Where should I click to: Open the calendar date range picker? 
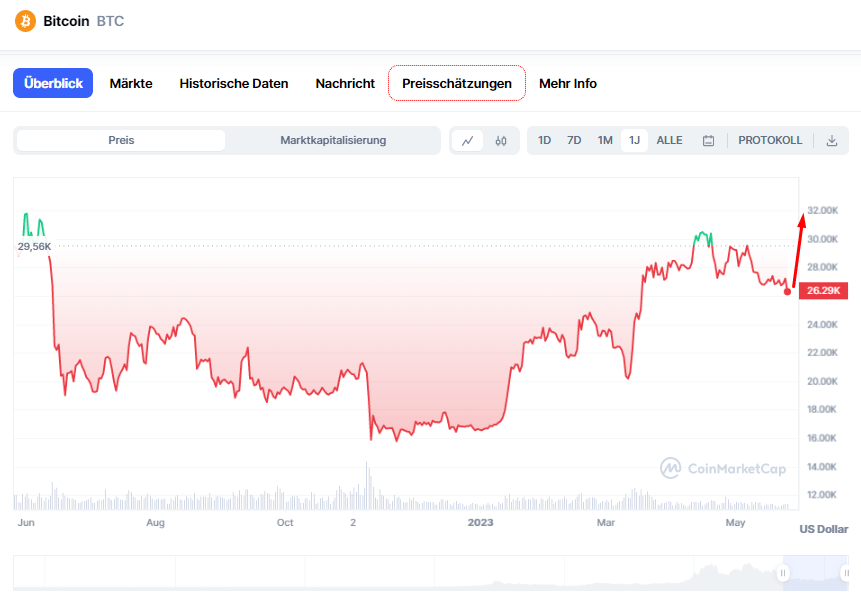point(708,141)
